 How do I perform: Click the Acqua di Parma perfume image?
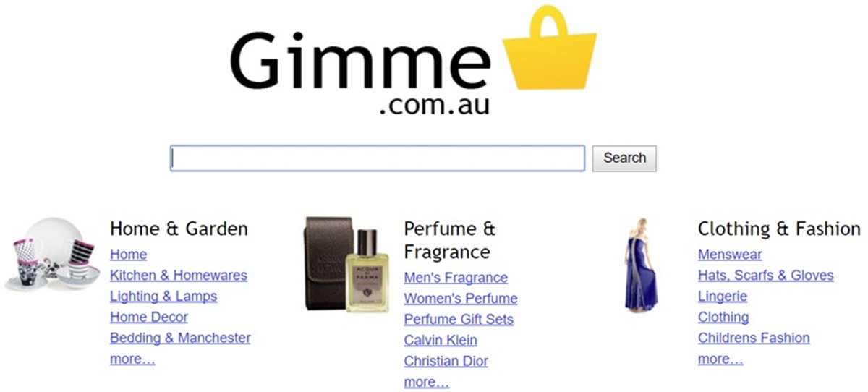(346, 264)
